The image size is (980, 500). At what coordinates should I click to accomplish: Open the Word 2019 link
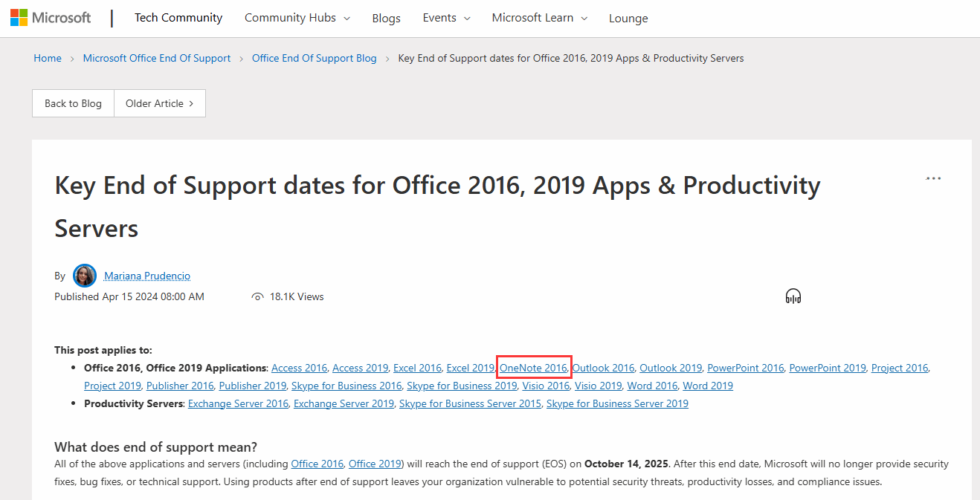tap(708, 386)
